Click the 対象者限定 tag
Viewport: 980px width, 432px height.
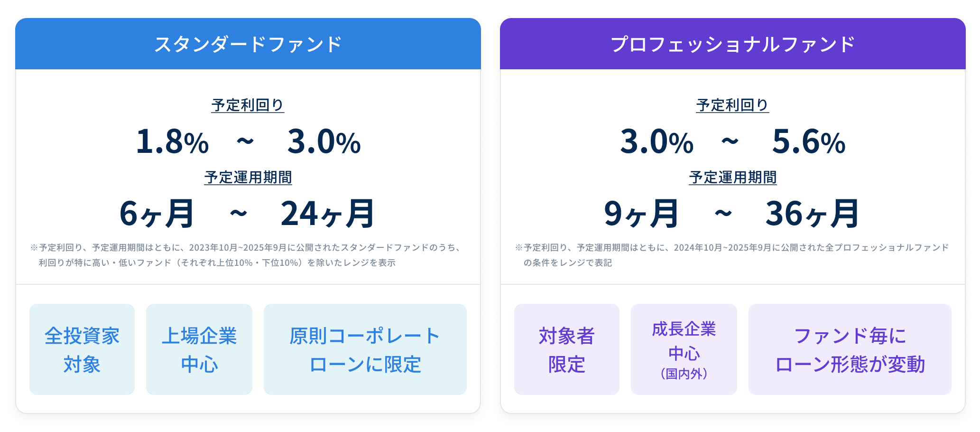point(567,349)
